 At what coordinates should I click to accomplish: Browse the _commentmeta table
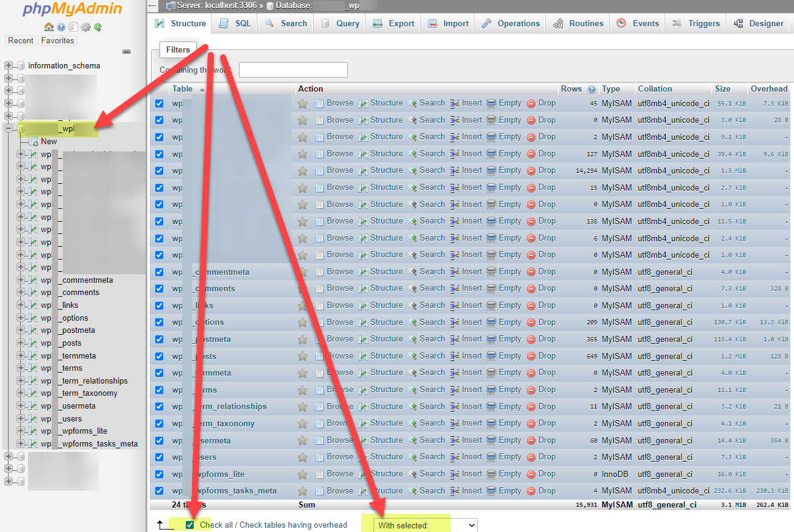click(x=334, y=272)
